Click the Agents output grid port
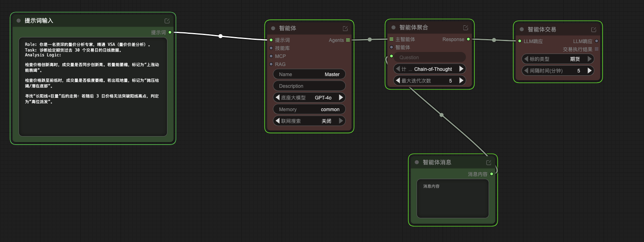The width and height of the screenshot is (644, 242). pyautogui.click(x=348, y=40)
